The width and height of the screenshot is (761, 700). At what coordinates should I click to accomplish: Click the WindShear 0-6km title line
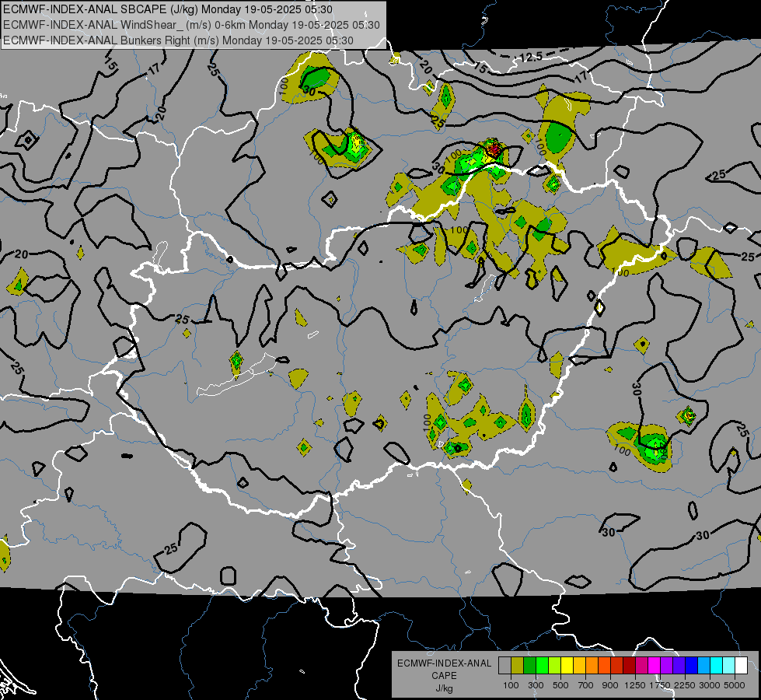tap(191, 25)
